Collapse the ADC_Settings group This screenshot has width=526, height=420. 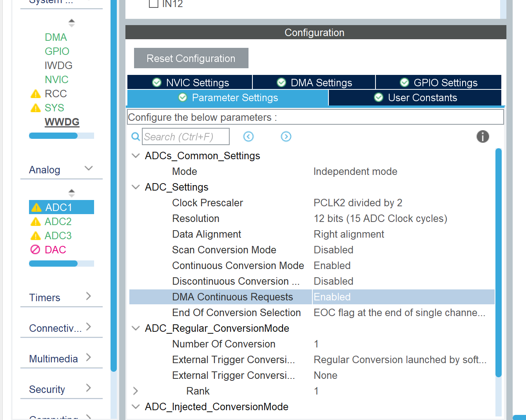(136, 187)
